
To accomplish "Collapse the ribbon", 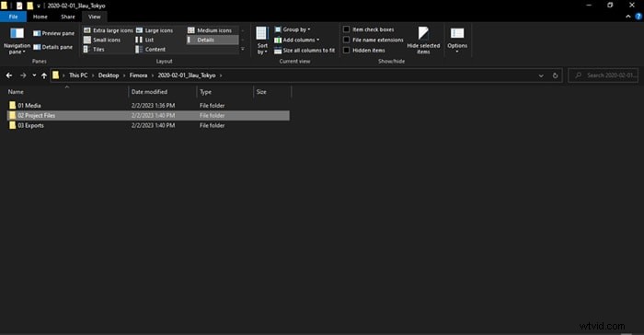I will [x=628, y=17].
